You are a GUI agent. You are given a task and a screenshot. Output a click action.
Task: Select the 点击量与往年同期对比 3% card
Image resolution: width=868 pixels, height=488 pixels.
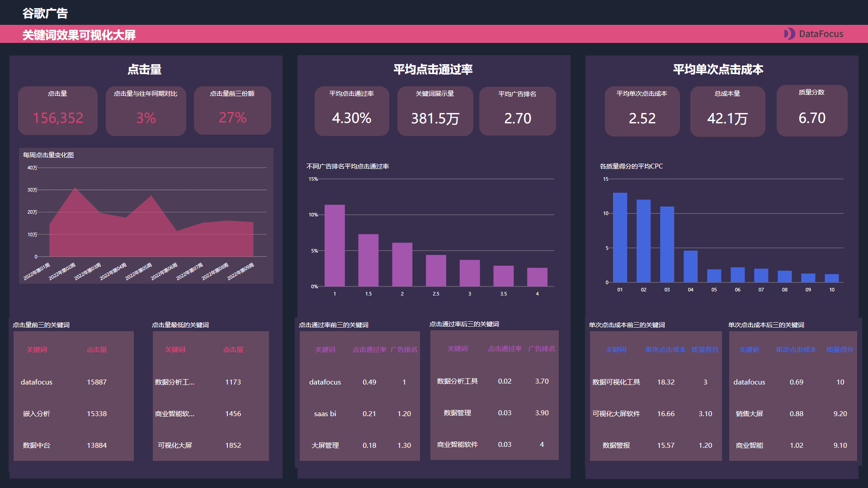146,111
